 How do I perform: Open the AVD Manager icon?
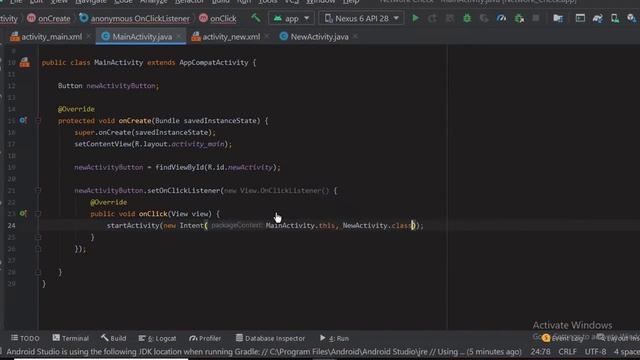(x=615, y=18)
